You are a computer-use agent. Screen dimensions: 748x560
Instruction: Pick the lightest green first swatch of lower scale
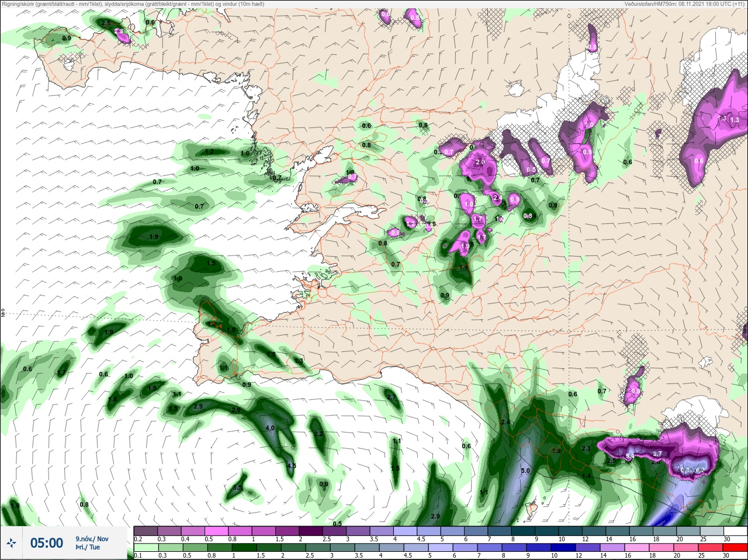(146, 548)
